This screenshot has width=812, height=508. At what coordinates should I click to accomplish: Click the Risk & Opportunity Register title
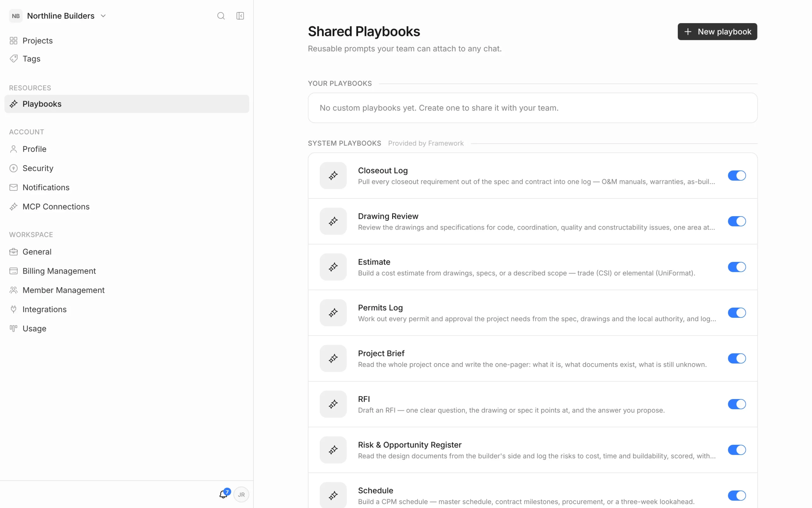coord(409,444)
